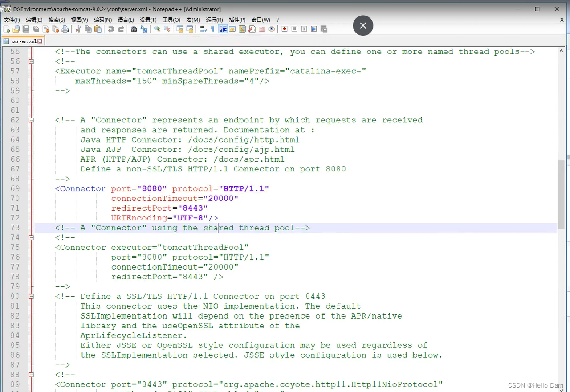Toggle word wrap toolbar icon
The width and height of the screenshot is (570, 392).
(203, 29)
